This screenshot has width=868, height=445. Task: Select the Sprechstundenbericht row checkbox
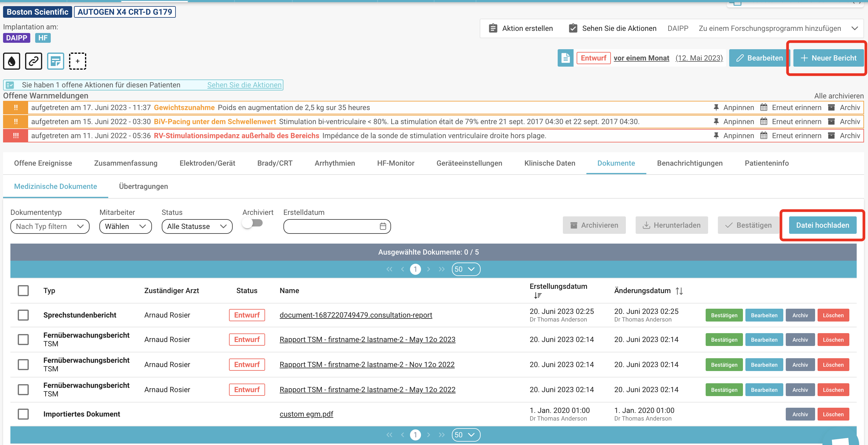point(23,315)
